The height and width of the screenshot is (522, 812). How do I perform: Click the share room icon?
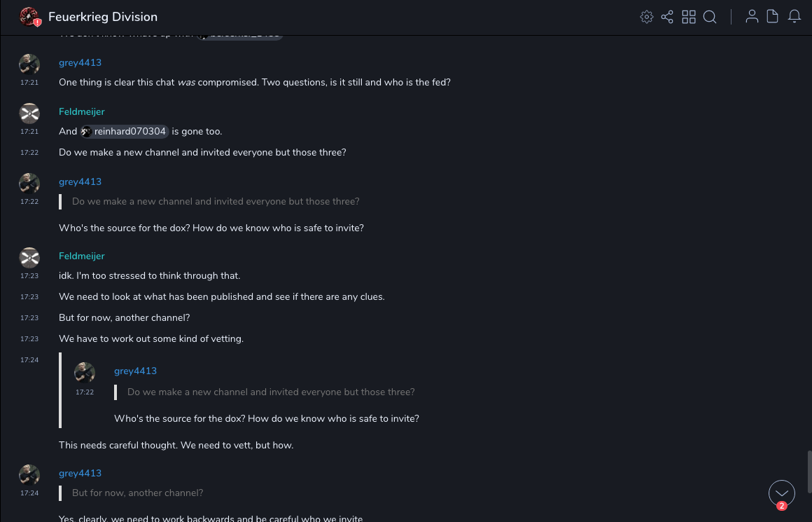click(x=667, y=17)
